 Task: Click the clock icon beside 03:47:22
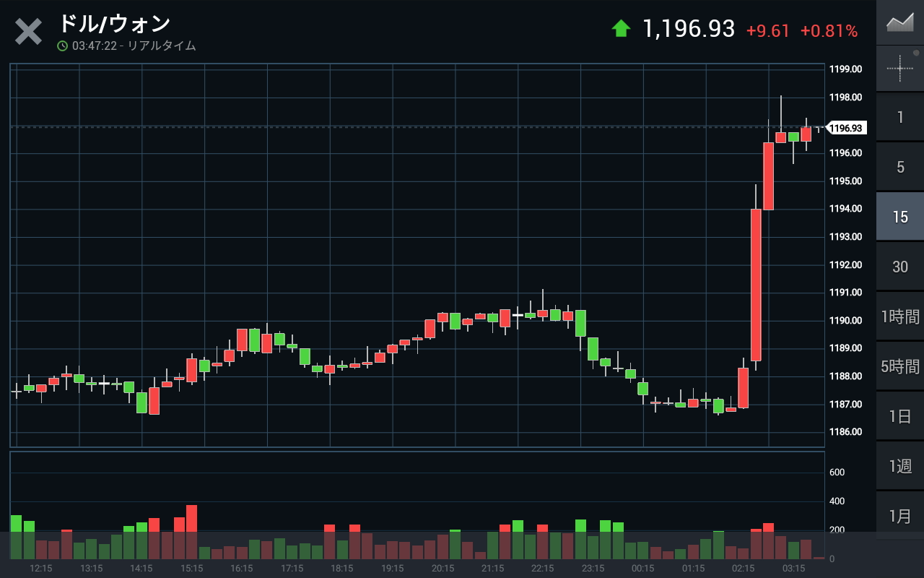pos(63,46)
